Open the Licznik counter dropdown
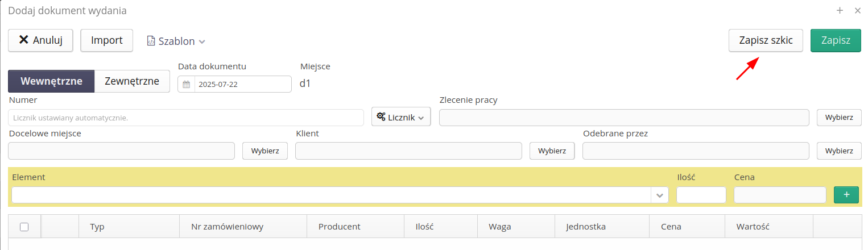This screenshot has height=250, width=868. (400, 117)
